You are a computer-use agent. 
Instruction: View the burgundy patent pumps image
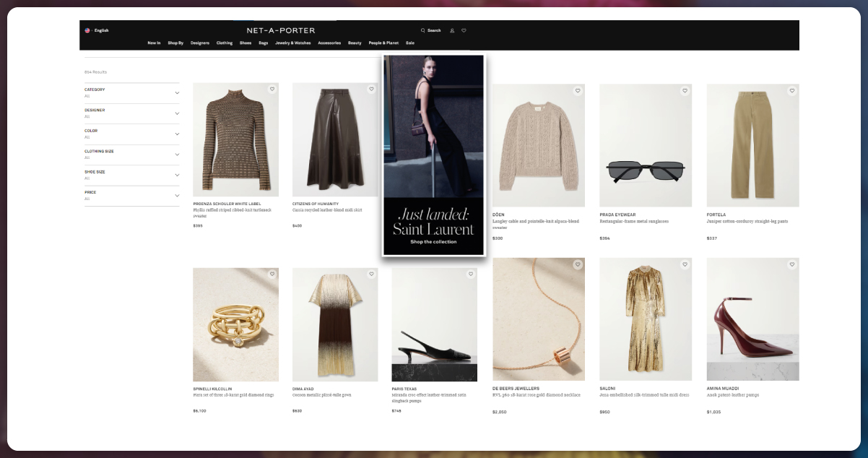752,319
